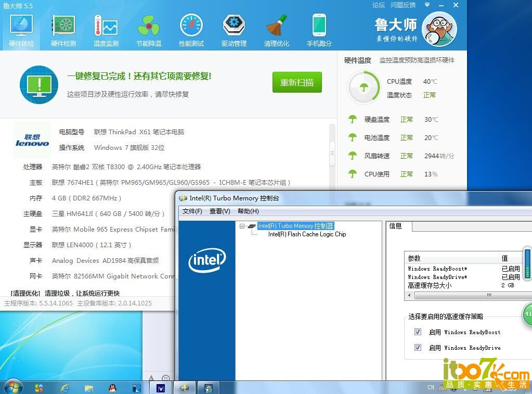532x394 pixels.
Task: Switch to the [v] taskbar application
Action: 161,388
